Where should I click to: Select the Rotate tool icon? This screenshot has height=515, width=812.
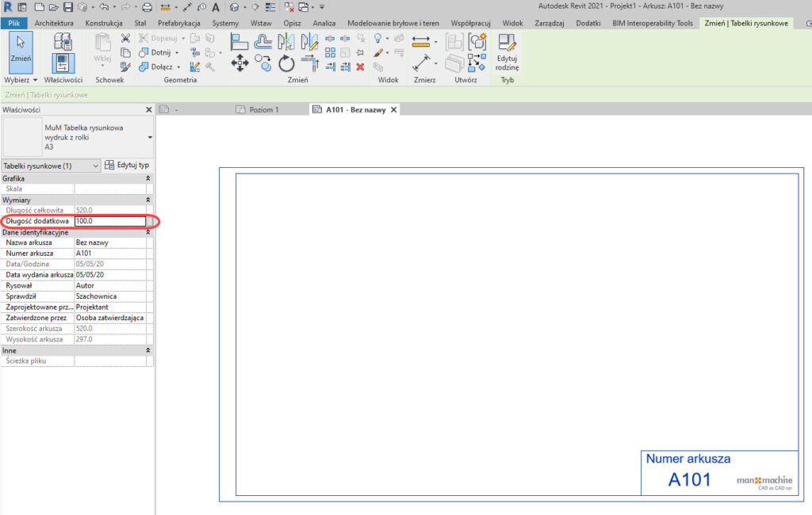[286, 65]
